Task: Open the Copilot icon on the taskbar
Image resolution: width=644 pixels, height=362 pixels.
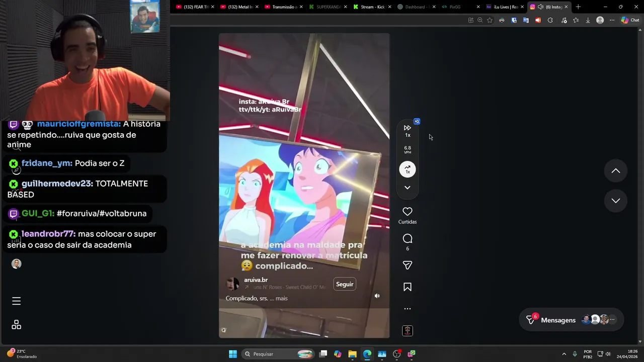Action: tap(338, 354)
